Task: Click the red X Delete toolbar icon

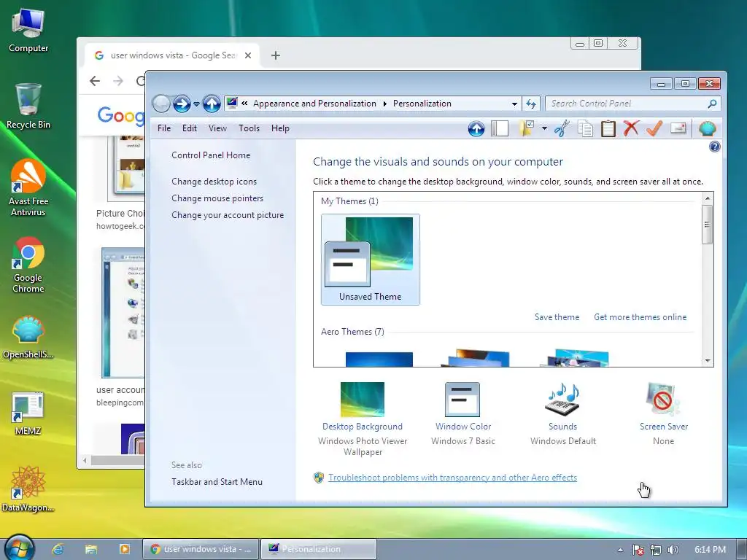Action: [631, 128]
